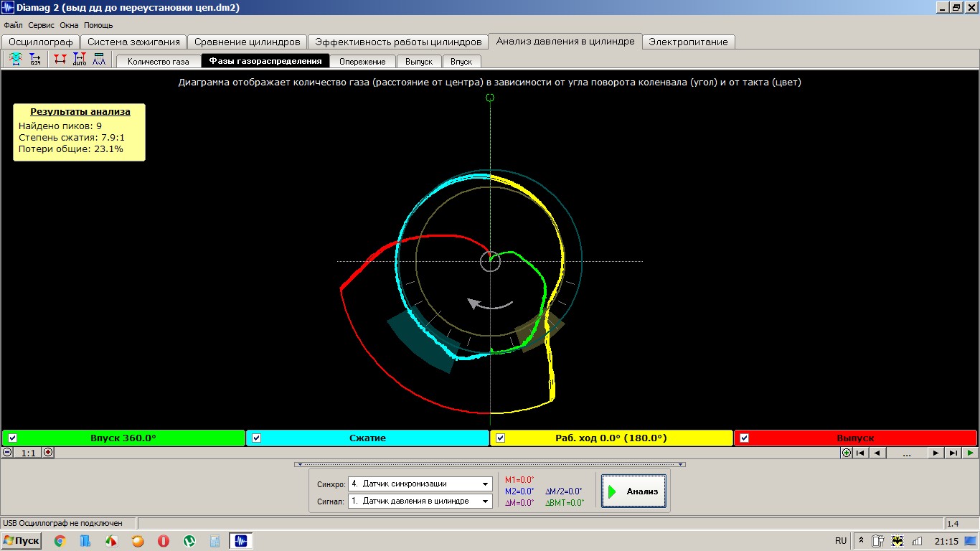Switch to Эффективность работы цилиндров tab

(x=398, y=42)
